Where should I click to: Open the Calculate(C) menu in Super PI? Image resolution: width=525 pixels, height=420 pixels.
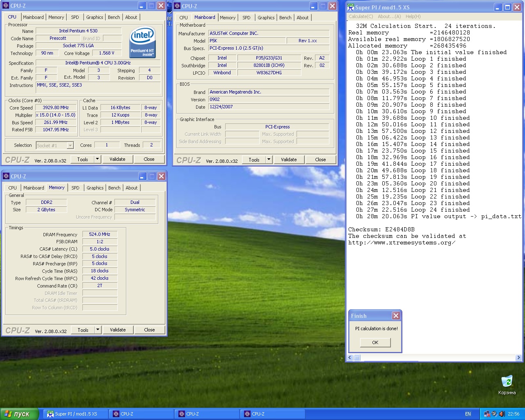pyautogui.click(x=361, y=16)
